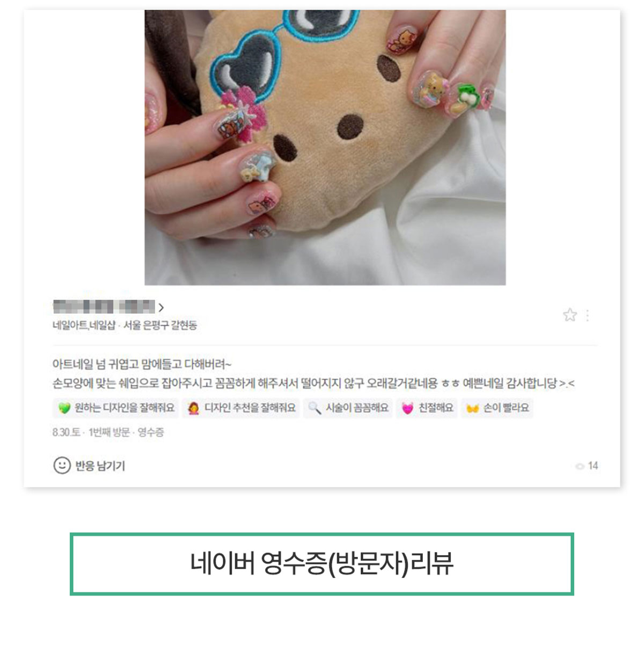This screenshot has height=661, width=644.
Task: Click the person icon on 디자인 추천을 잘해줘요
Action: pyautogui.click(x=193, y=409)
